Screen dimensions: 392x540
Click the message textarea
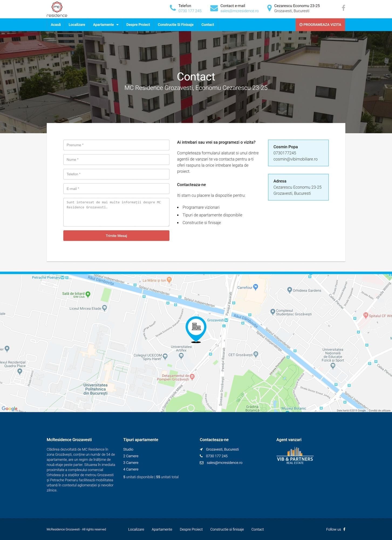pyautogui.click(x=116, y=212)
